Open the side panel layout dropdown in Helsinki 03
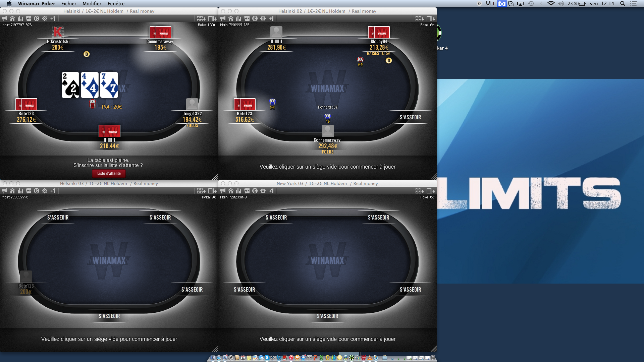This screenshot has height=362, width=644. coord(212,191)
